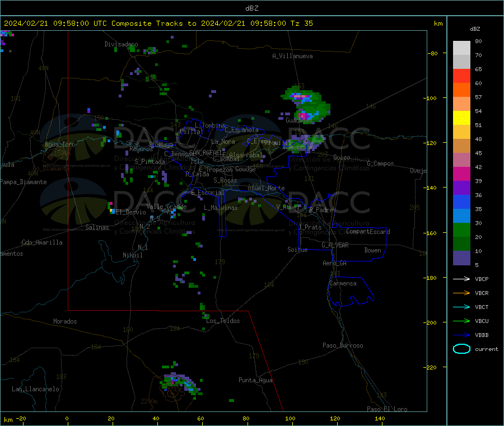
Task: Select the magenta 42 dBZ legend swatch
Action: [x=461, y=174]
